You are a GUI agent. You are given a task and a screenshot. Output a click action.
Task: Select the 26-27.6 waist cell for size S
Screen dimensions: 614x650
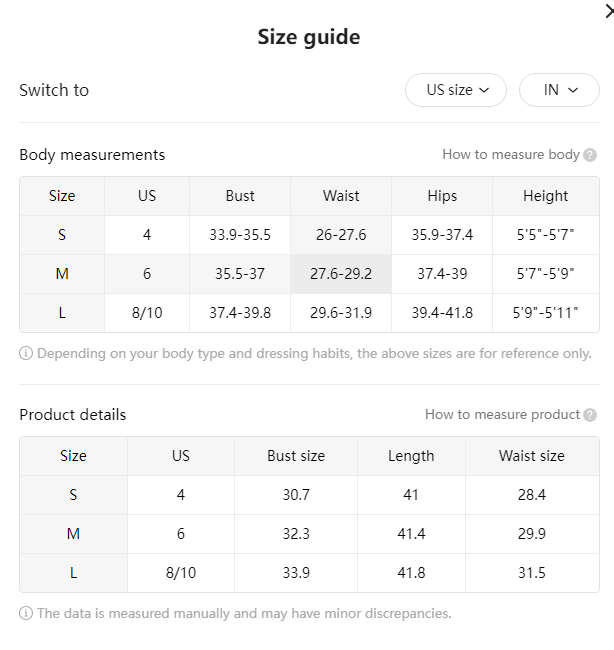pos(341,235)
